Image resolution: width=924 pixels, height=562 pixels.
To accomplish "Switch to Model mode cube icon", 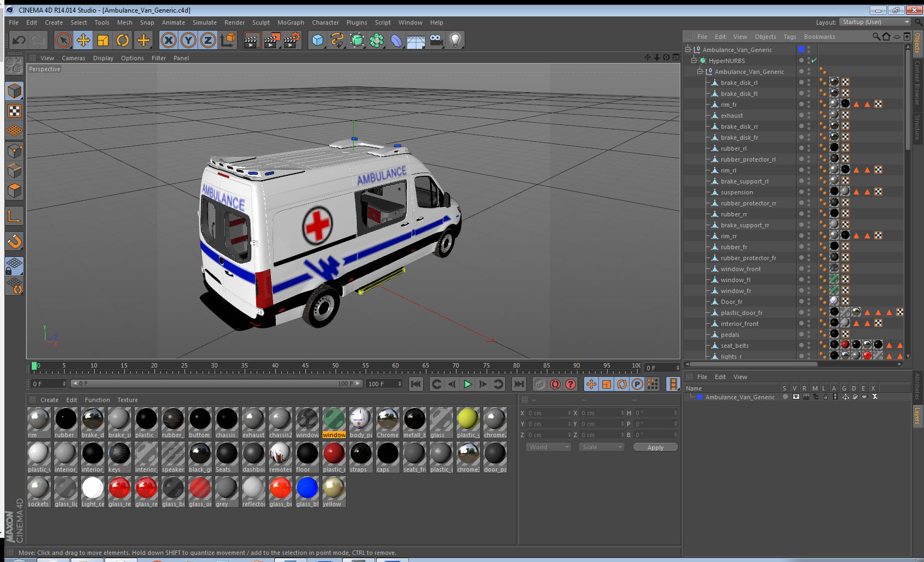I will [x=14, y=91].
